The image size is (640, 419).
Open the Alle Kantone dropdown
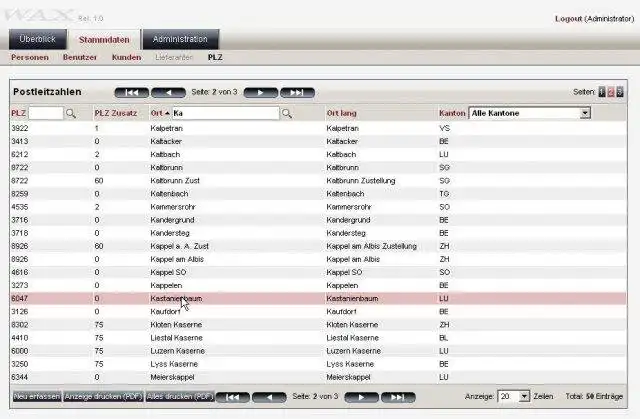click(585, 113)
